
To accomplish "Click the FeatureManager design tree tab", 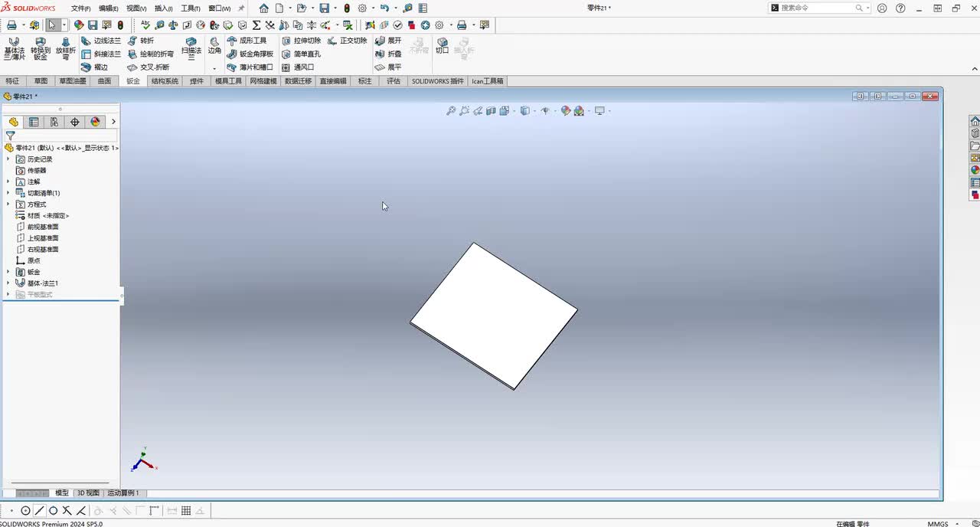I will 14,122.
